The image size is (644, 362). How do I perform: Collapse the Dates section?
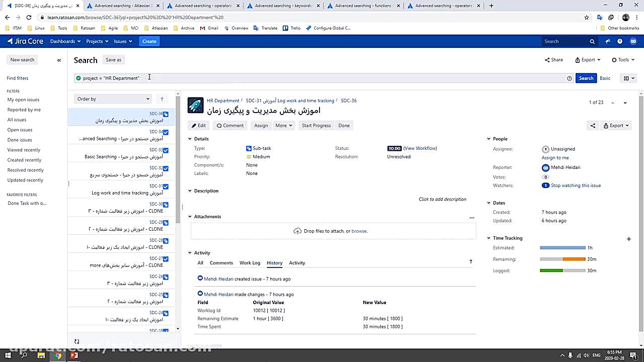489,203
